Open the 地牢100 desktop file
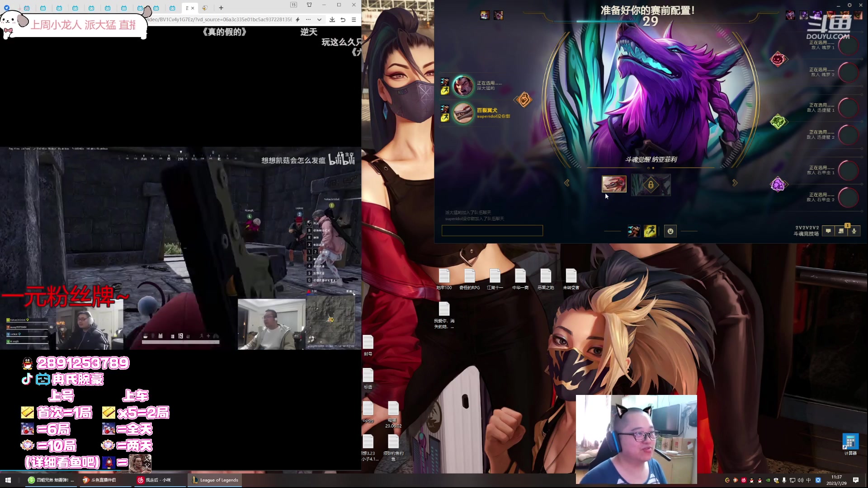The image size is (868, 488). (x=444, y=279)
